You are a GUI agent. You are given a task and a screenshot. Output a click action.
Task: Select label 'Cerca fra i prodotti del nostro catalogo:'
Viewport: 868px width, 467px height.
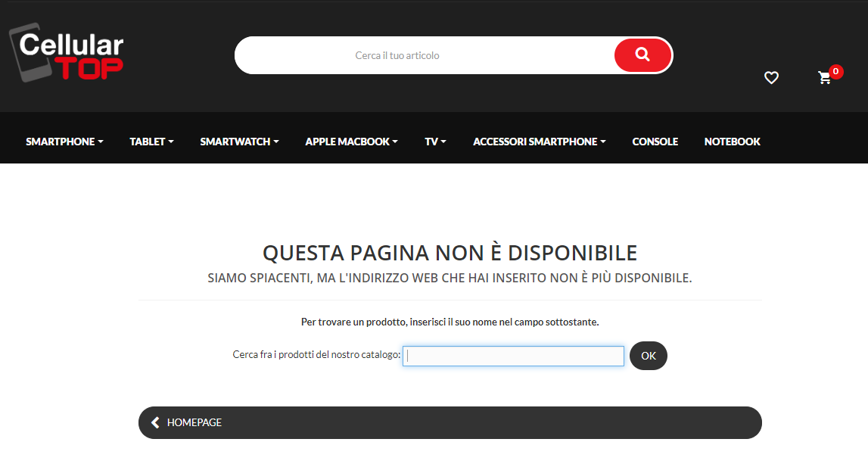(x=316, y=354)
